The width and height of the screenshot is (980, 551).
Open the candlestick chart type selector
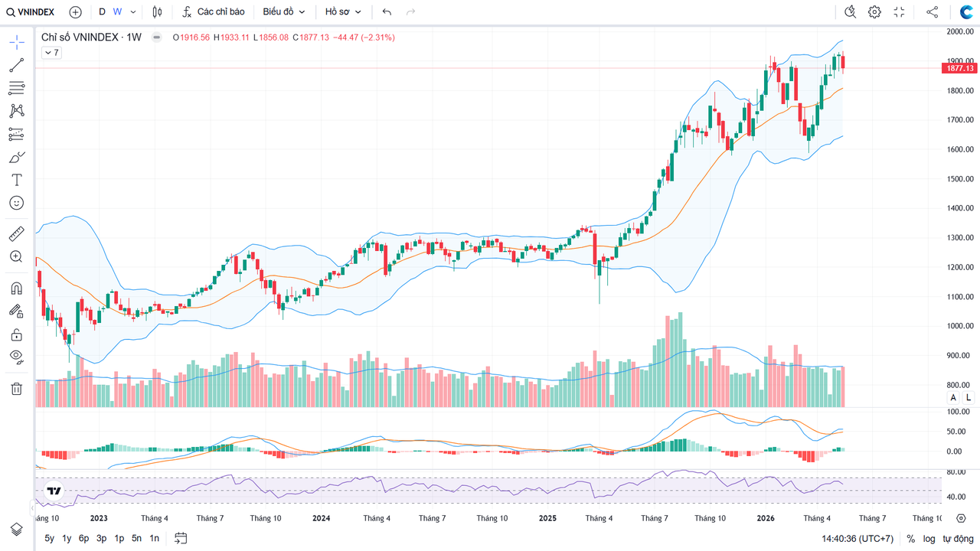click(157, 12)
